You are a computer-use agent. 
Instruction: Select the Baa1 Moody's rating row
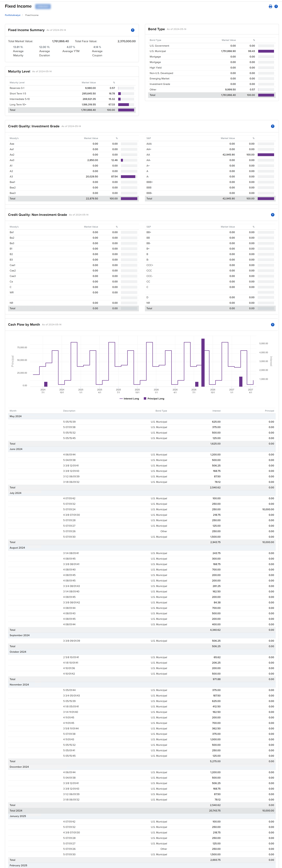tap(73, 182)
